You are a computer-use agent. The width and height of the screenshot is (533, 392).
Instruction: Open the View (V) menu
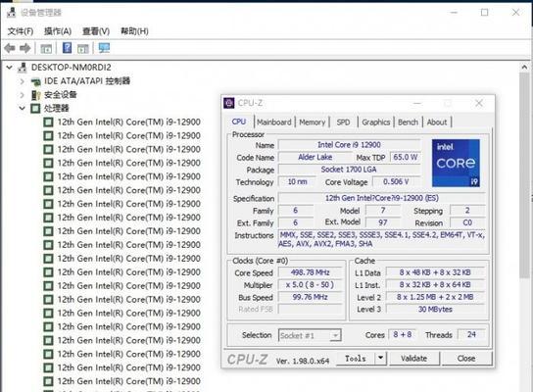[x=96, y=31]
